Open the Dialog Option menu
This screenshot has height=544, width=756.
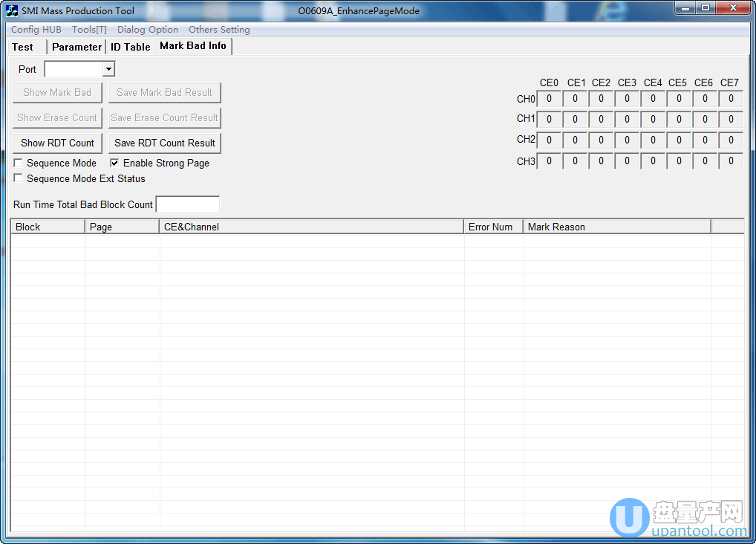(148, 30)
